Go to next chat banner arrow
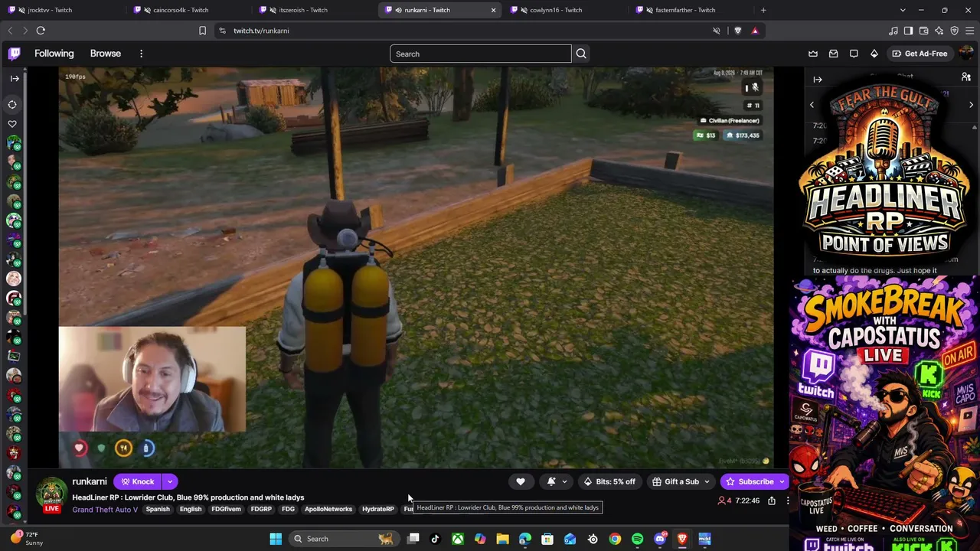Image resolution: width=980 pixels, height=551 pixels. point(971,105)
